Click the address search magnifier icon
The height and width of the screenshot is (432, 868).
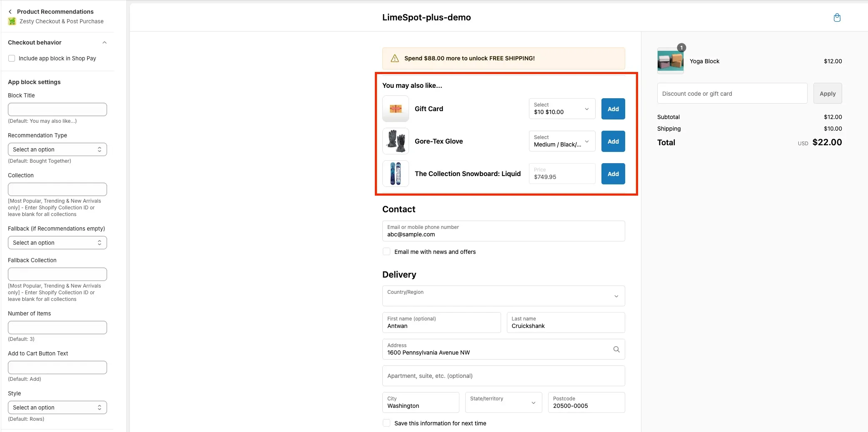616,349
